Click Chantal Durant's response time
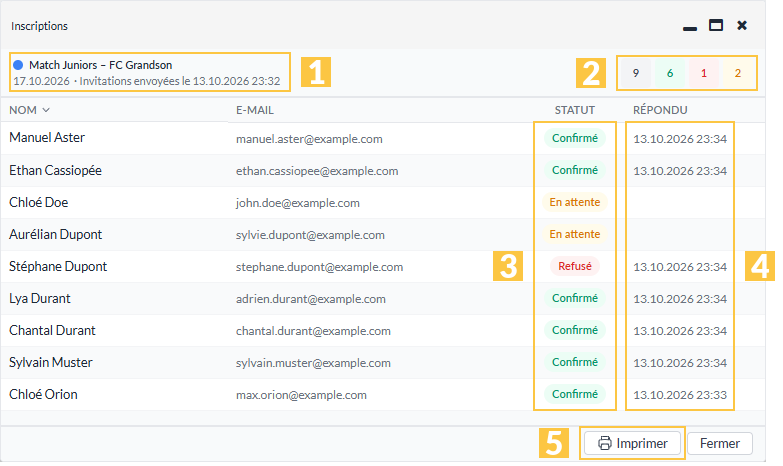 (x=680, y=331)
